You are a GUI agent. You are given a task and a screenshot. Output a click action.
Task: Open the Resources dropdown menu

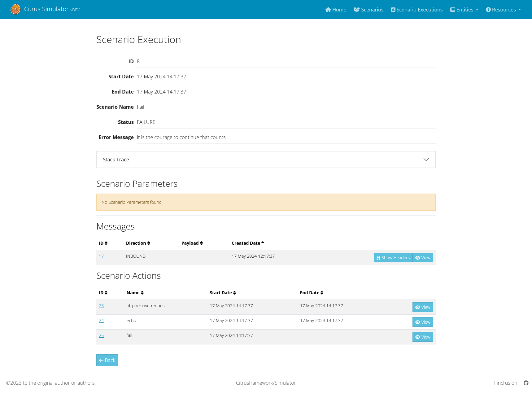503,10
